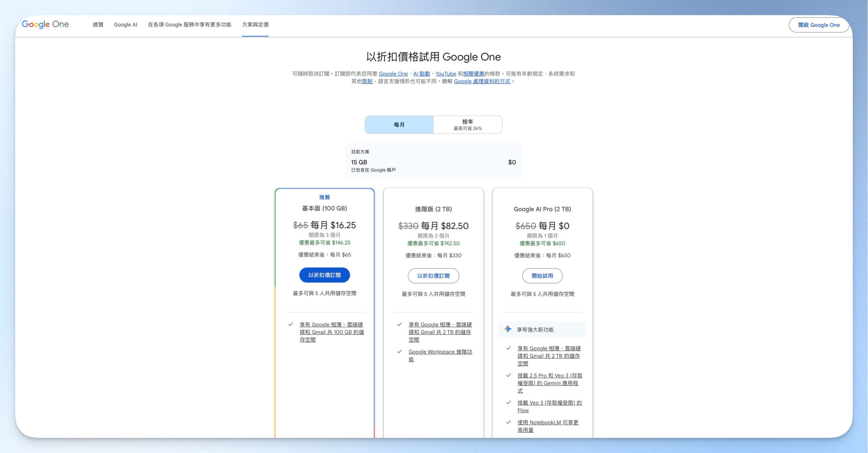
Task: Switch billing to 按年
Action: coord(468,125)
